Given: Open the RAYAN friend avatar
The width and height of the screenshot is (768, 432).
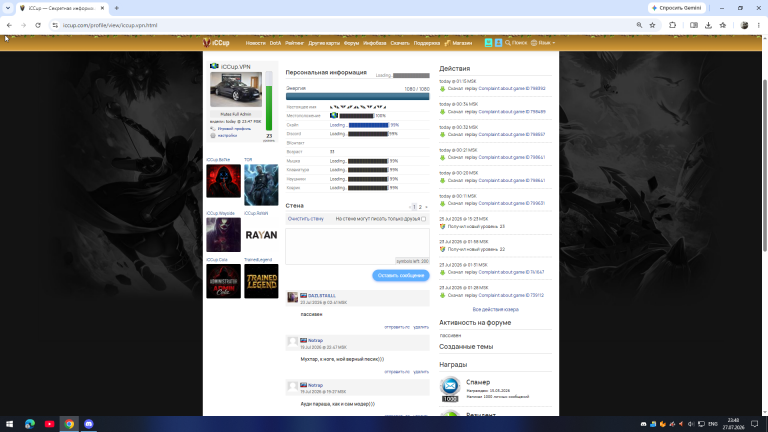Looking at the screenshot, I should tap(261, 235).
